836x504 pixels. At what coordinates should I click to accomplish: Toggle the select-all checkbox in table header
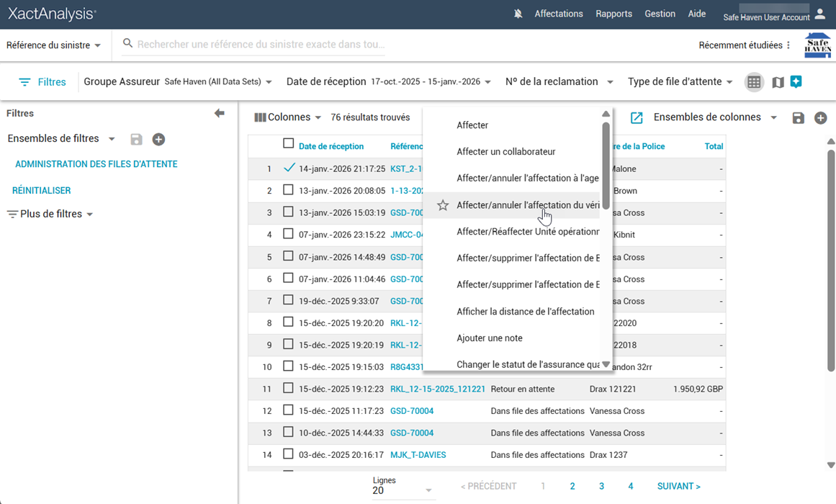289,144
